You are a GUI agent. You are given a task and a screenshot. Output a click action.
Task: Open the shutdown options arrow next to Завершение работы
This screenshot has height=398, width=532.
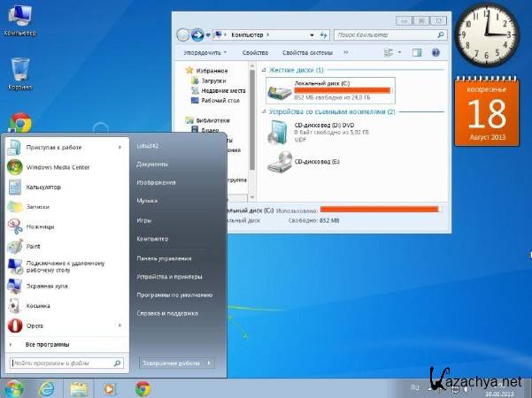pos(209,364)
